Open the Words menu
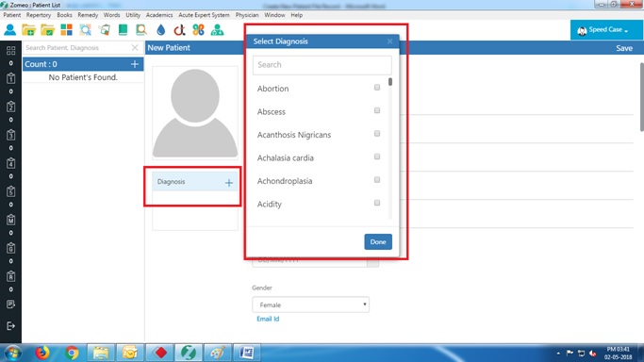The height and width of the screenshot is (362, 644). click(x=111, y=15)
